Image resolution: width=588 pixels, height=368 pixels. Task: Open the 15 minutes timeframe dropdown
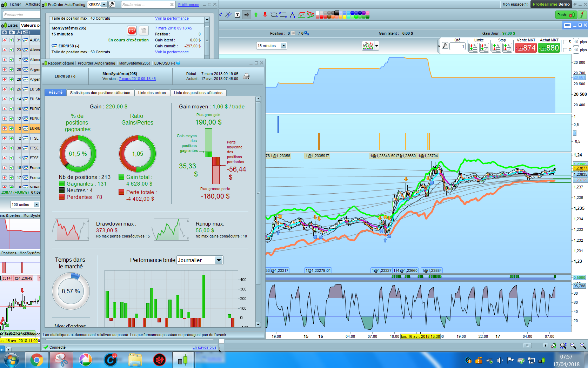point(283,46)
